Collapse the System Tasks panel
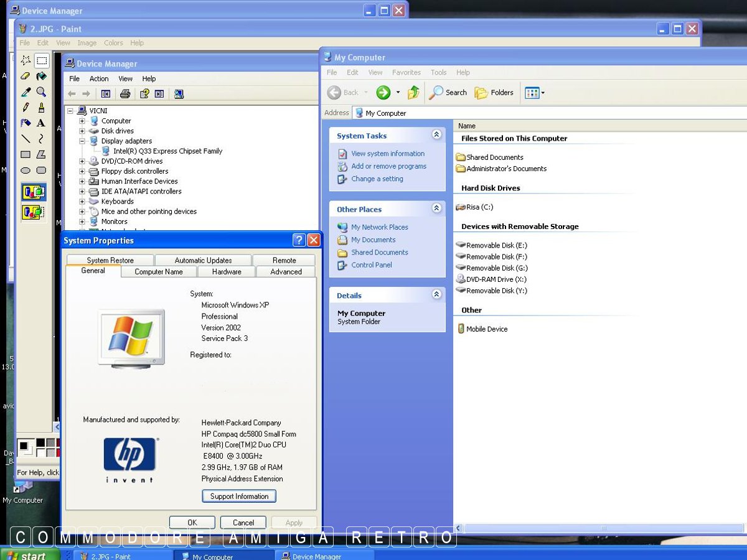The image size is (747, 560). pyautogui.click(x=436, y=135)
